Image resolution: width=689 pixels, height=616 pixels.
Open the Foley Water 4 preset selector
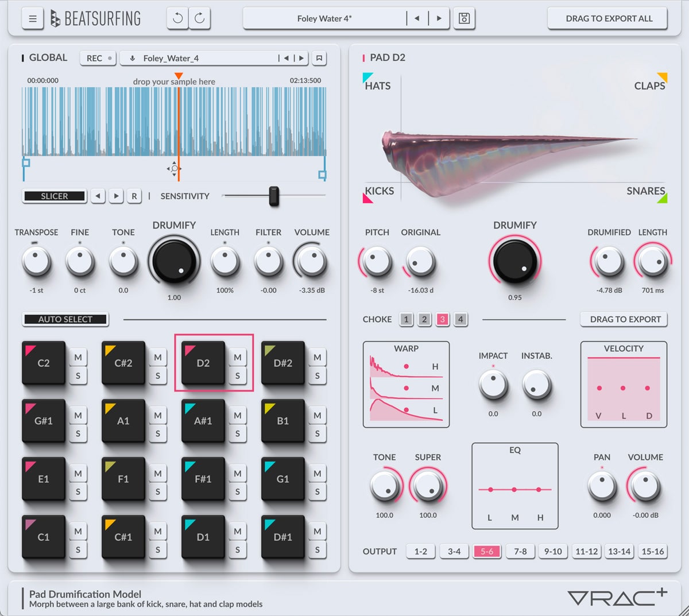(324, 18)
